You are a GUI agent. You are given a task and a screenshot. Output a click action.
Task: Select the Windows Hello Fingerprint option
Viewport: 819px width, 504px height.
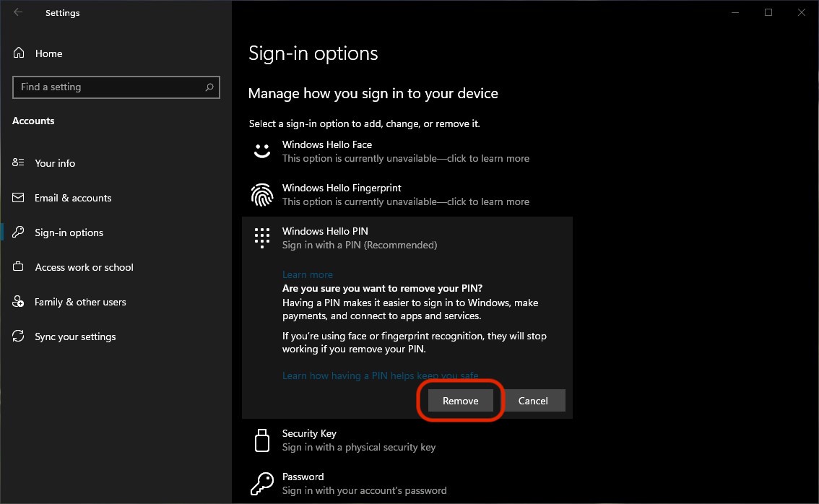[407, 195]
